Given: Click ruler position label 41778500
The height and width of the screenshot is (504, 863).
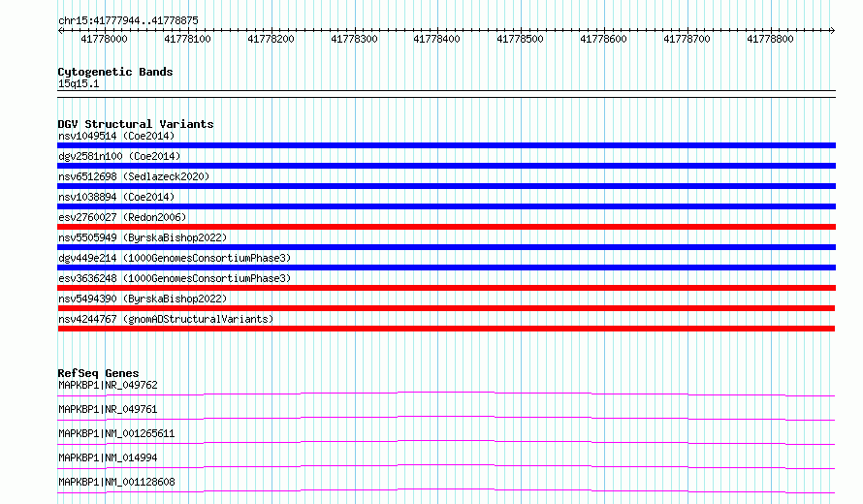Looking at the screenshot, I should pyautogui.click(x=520, y=39).
